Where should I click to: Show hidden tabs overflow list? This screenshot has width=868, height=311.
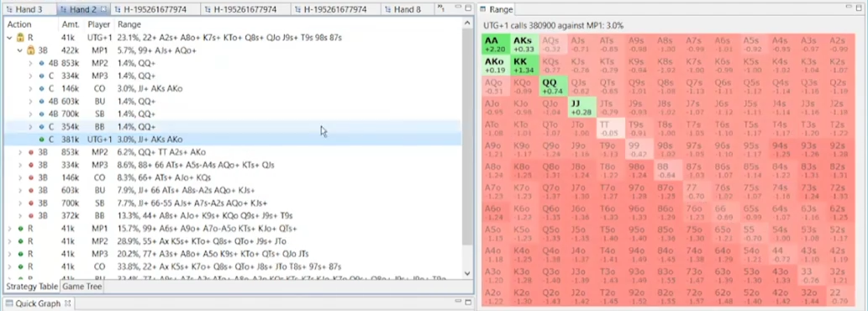[x=441, y=8]
